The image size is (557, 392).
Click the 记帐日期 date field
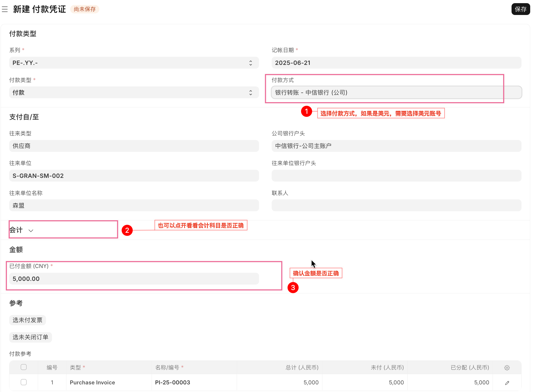click(396, 63)
